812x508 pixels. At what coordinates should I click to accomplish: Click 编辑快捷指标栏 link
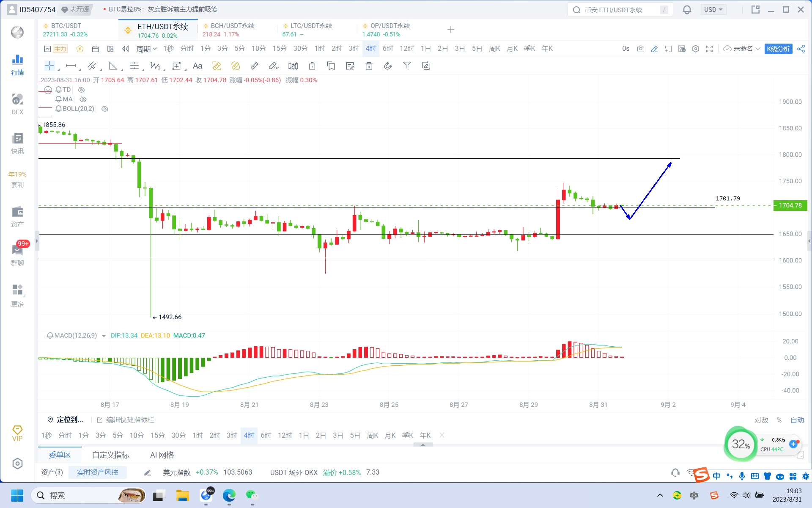point(130,420)
